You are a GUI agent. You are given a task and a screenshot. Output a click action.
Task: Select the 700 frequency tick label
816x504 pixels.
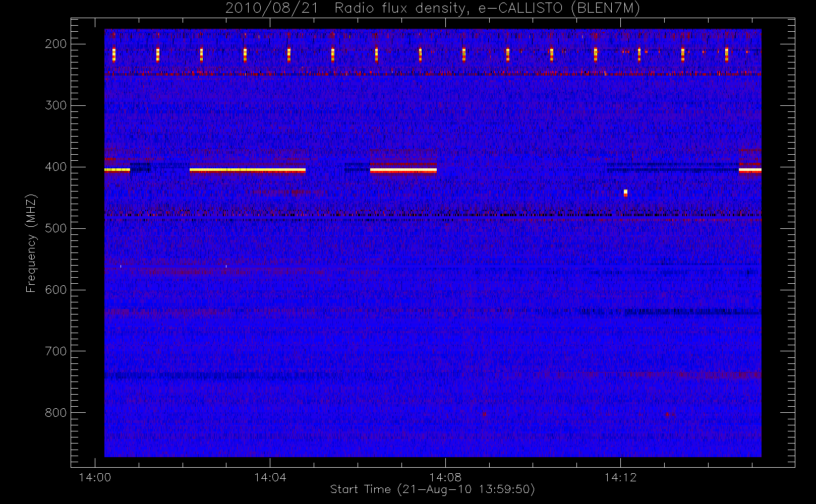55,351
